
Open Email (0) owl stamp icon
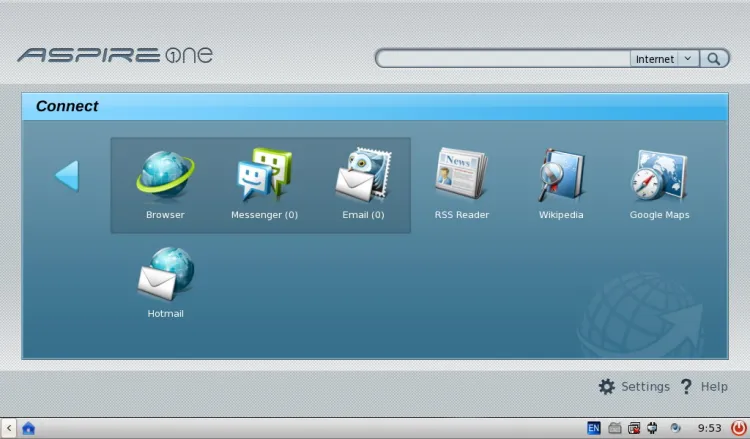point(363,184)
